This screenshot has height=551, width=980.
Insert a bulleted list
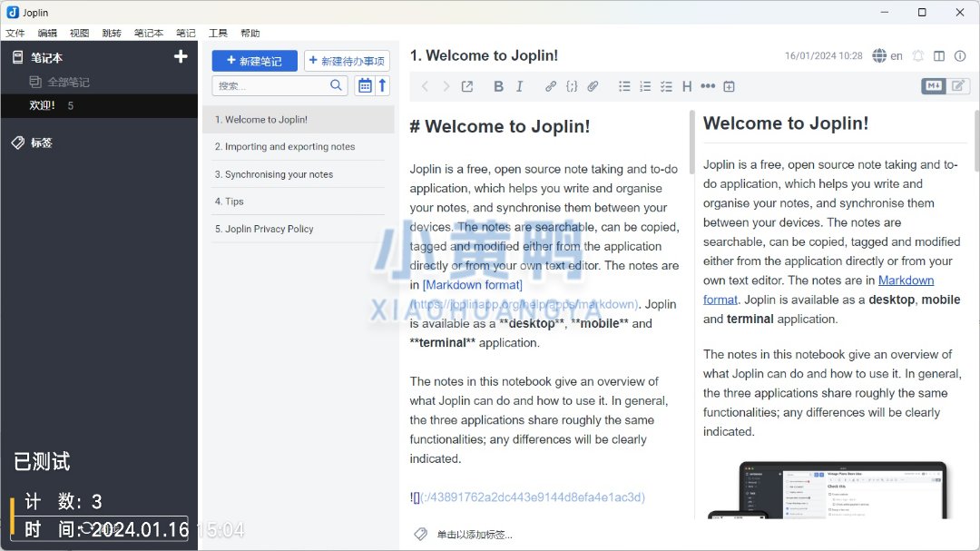624,86
